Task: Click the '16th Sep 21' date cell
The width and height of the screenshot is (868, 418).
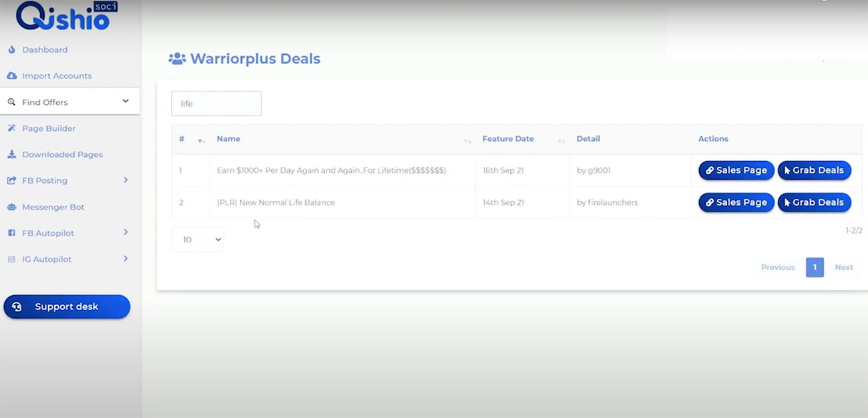Action: click(503, 170)
